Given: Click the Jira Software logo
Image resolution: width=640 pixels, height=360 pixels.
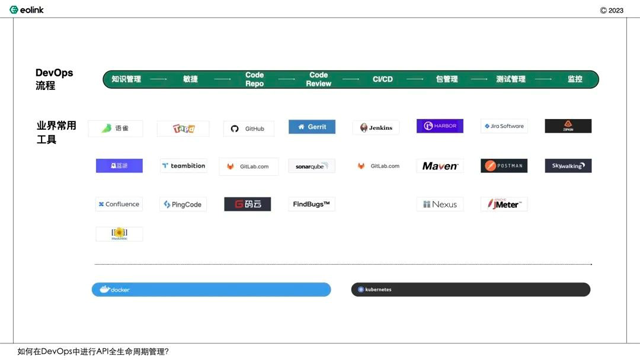Looking at the screenshot, I should [504, 126].
